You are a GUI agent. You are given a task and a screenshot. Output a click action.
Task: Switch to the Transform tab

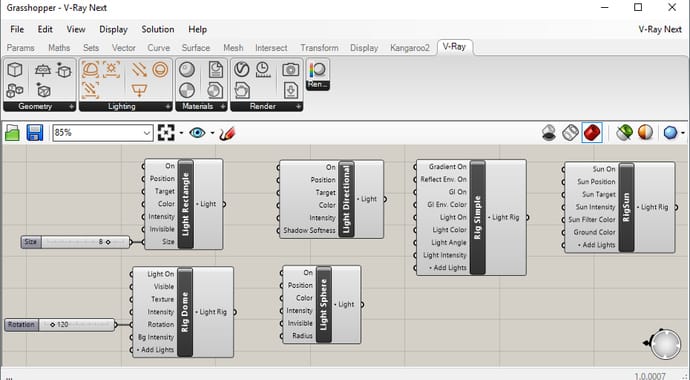pyautogui.click(x=319, y=48)
